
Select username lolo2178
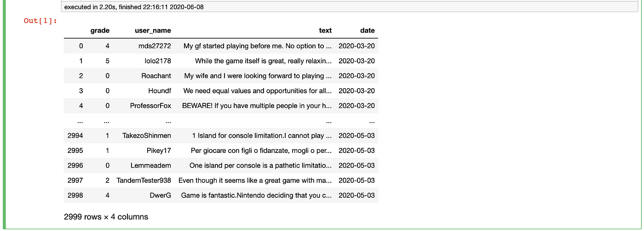point(158,61)
